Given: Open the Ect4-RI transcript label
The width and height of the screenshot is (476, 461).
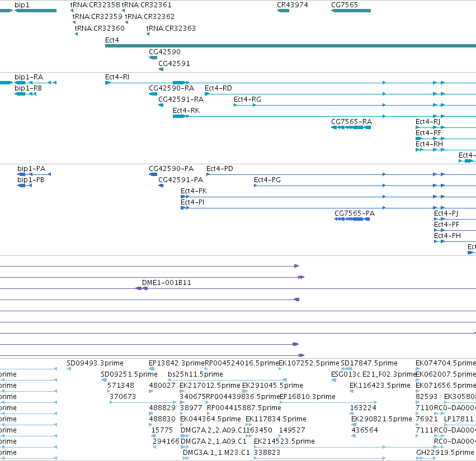Looking at the screenshot, I should (117, 77).
